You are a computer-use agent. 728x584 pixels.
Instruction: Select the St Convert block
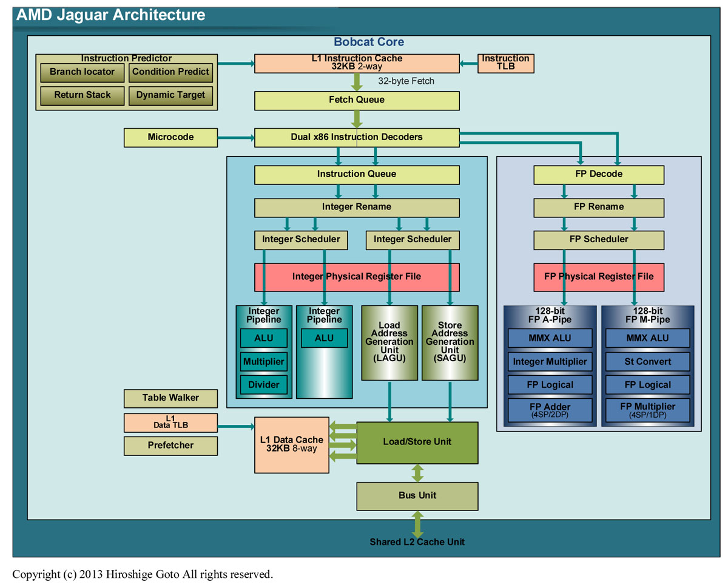648,362
